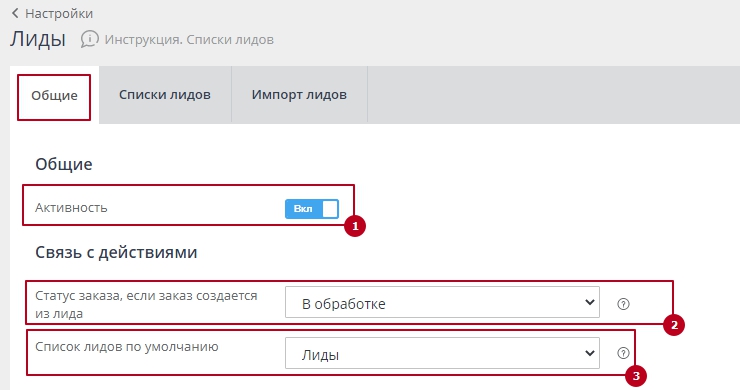Click the Статус заказа, если заказ создается label
Image resolution: width=740 pixels, height=390 pixels.
[146, 304]
